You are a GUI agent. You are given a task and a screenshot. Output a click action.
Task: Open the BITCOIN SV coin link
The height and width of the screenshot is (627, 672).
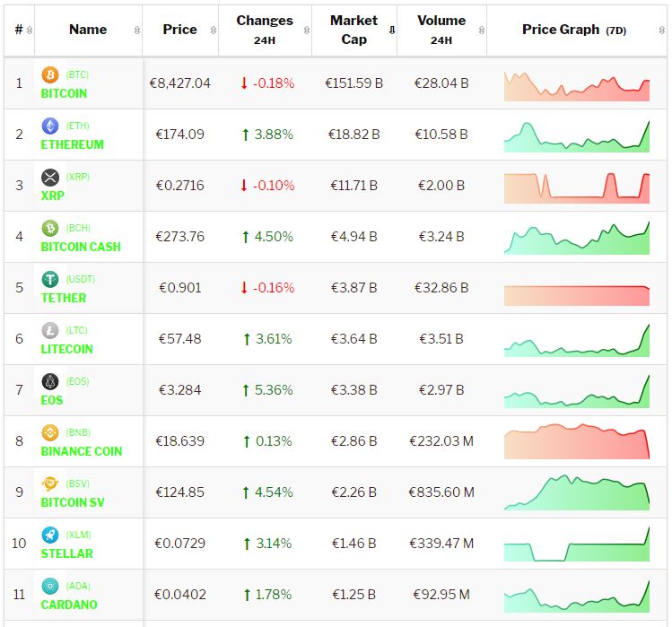coord(73,502)
